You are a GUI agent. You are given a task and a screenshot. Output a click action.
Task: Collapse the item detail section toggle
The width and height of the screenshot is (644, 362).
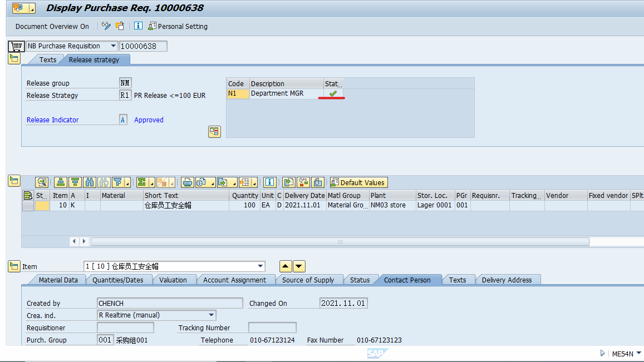14,266
